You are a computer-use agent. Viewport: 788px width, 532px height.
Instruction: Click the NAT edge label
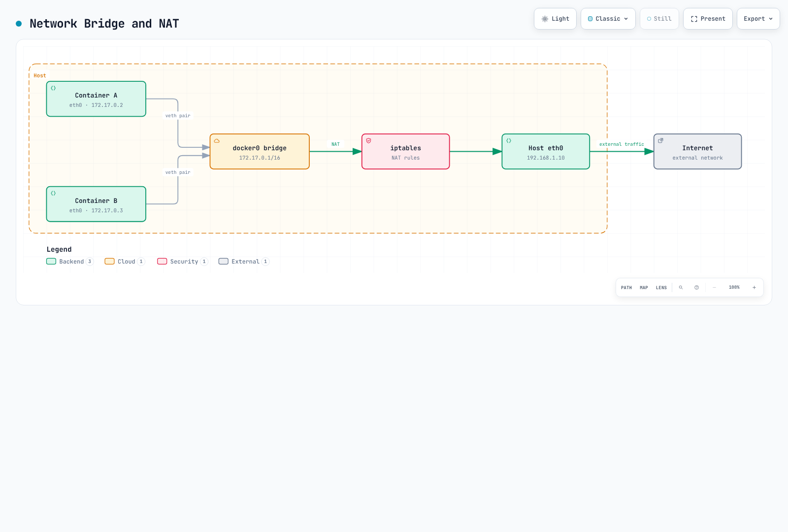[x=335, y=144]
